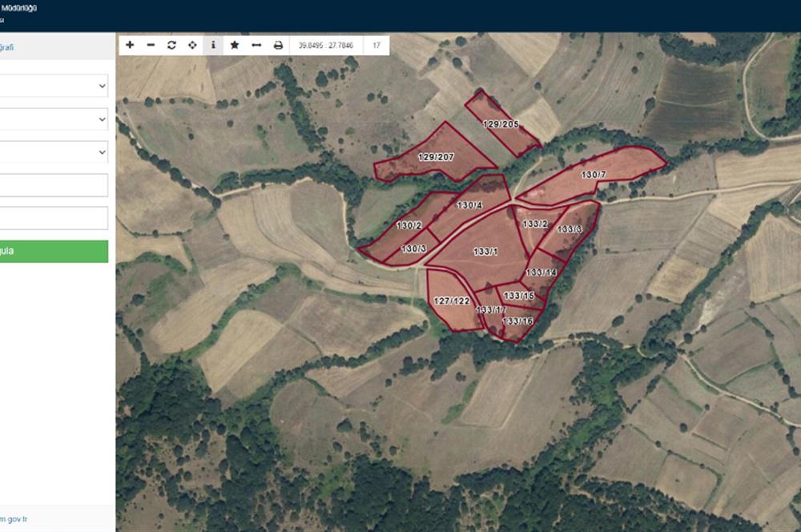Open the third sidebar dropdown
The width and height of the screenshot is (801, 532).
(x=53, y=152)
